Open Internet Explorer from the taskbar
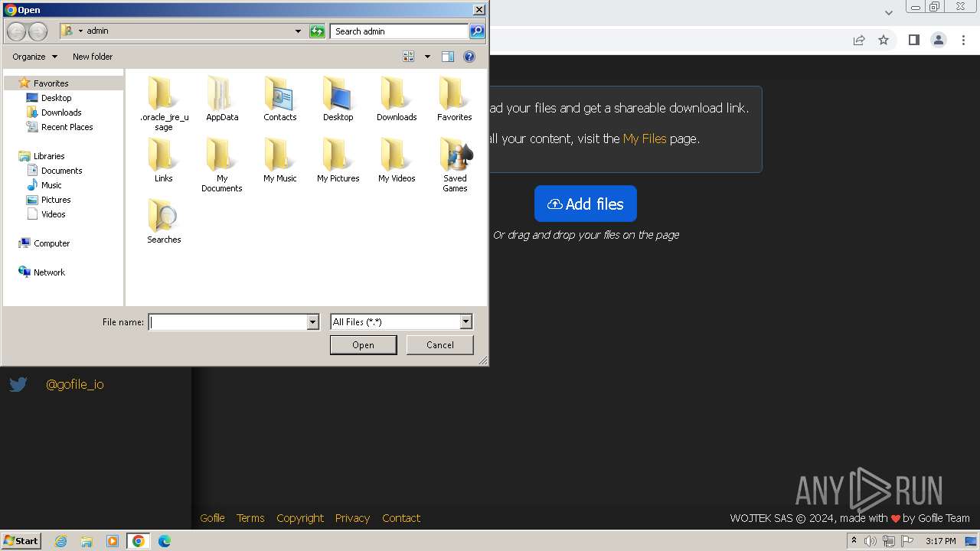This screenshot has width=980, height=551. 61,541
